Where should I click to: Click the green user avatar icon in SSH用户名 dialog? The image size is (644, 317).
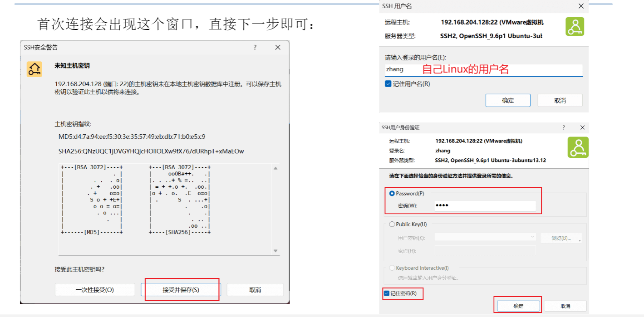(x=575, y=26)
